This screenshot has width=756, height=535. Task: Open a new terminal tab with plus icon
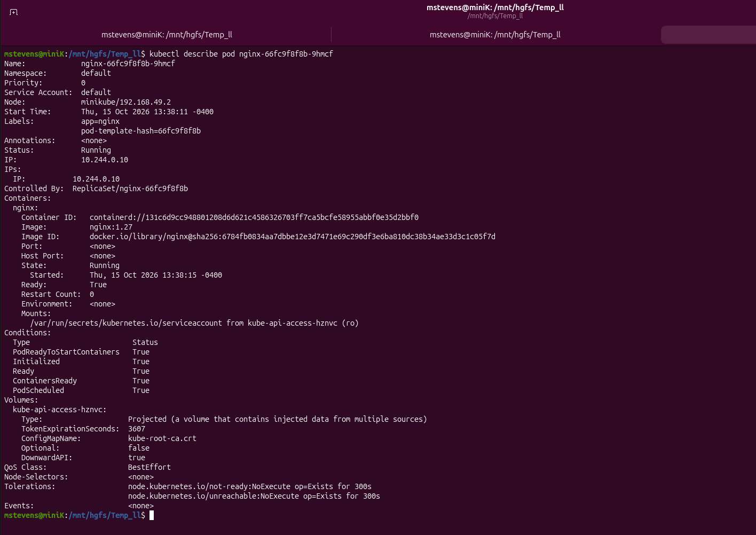point(14,12)
